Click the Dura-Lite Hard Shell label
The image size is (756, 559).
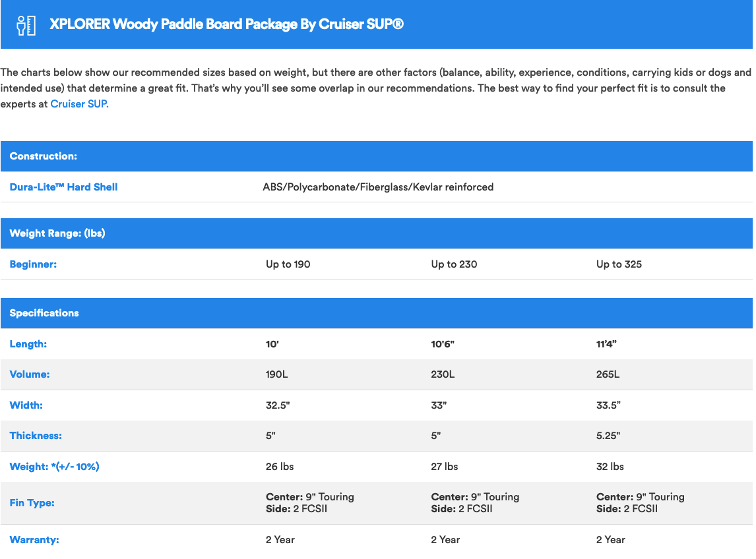tap(63, 187)
